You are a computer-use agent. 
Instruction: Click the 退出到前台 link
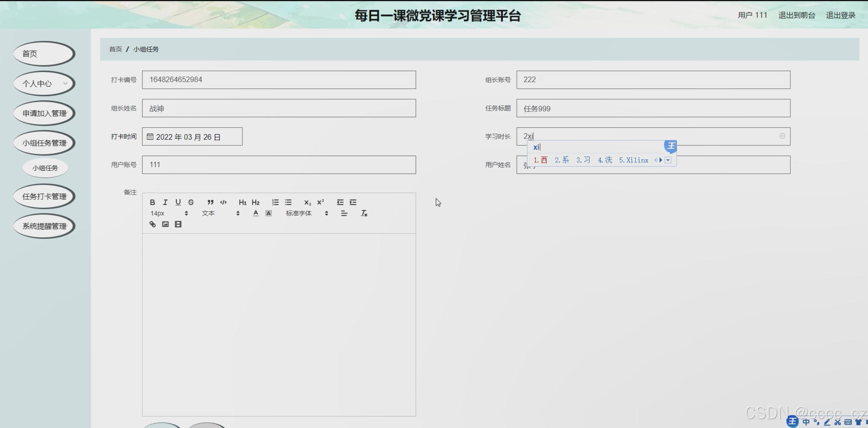tap(797, 15)
